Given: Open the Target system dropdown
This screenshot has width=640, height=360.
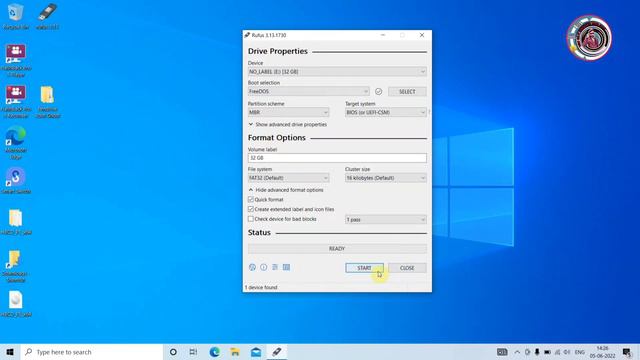Looking at the screenshot, I should tap(386, 112).
